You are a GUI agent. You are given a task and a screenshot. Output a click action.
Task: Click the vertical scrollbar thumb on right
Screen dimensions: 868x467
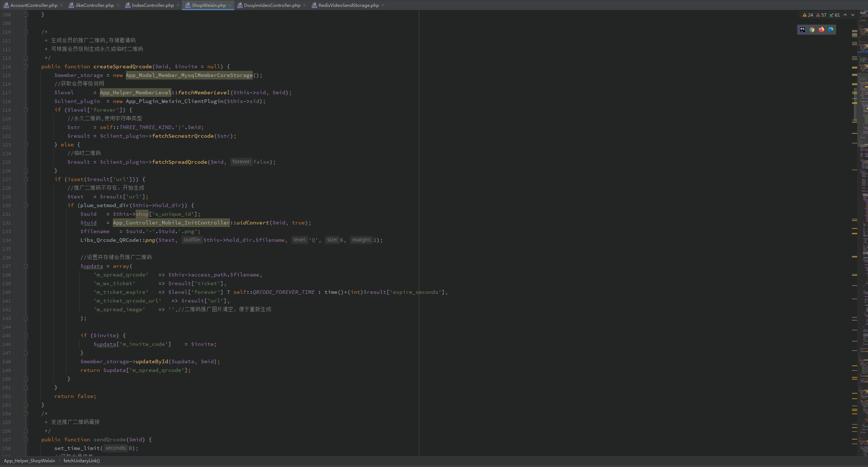(x=855, y=105)
